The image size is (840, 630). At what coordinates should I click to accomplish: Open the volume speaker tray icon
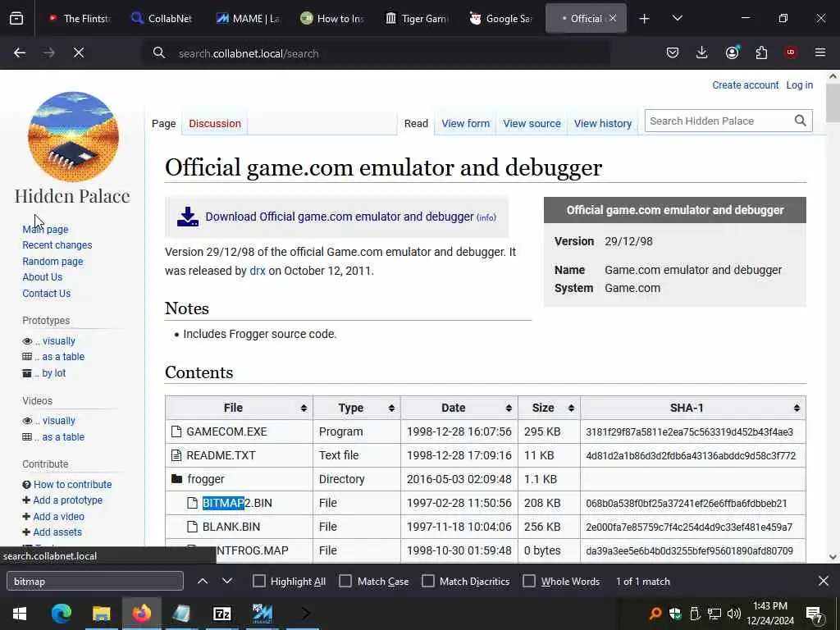[x=734, y=614]
